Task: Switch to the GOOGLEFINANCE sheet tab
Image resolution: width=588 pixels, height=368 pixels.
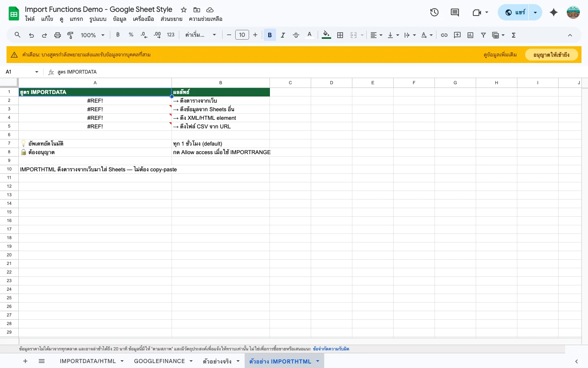Action: click(159, 361)
